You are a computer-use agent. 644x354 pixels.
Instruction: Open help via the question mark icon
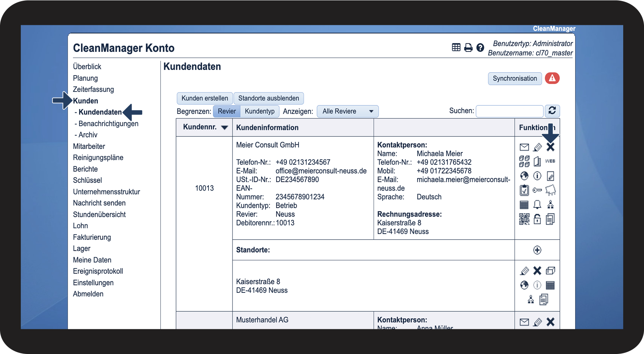pos(480,48)
